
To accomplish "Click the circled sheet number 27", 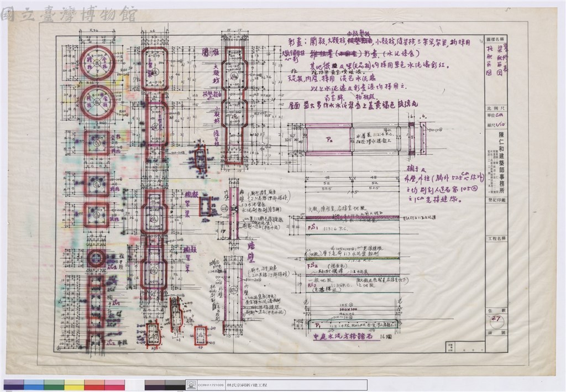I will 496,320.
